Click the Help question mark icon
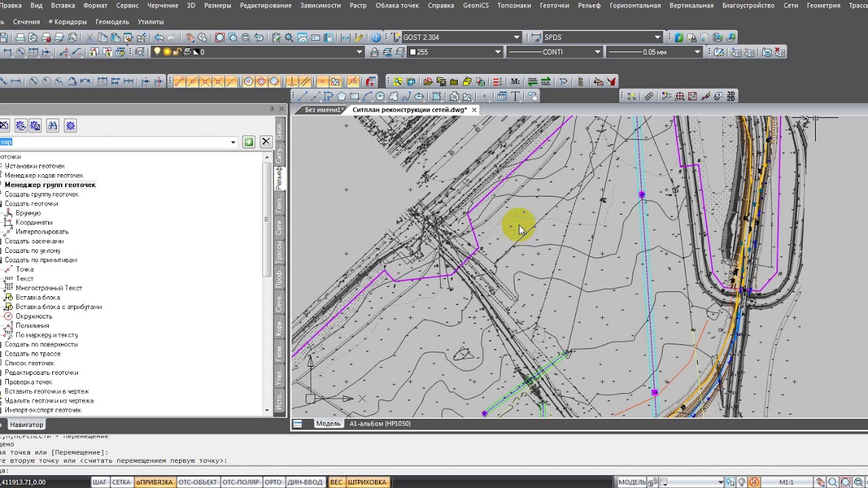The width and height of the screenshot is (868, 488). pyautogui.click(x=376, y=38)
